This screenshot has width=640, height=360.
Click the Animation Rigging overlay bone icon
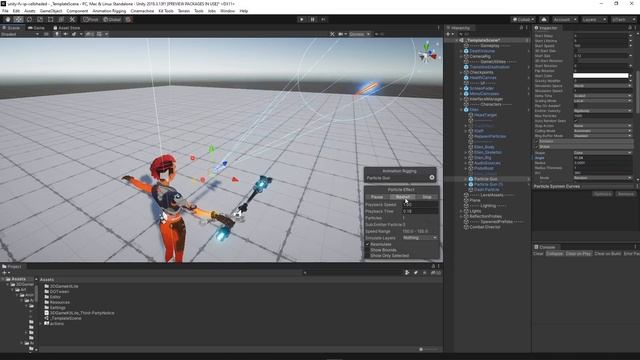[432, 178]
